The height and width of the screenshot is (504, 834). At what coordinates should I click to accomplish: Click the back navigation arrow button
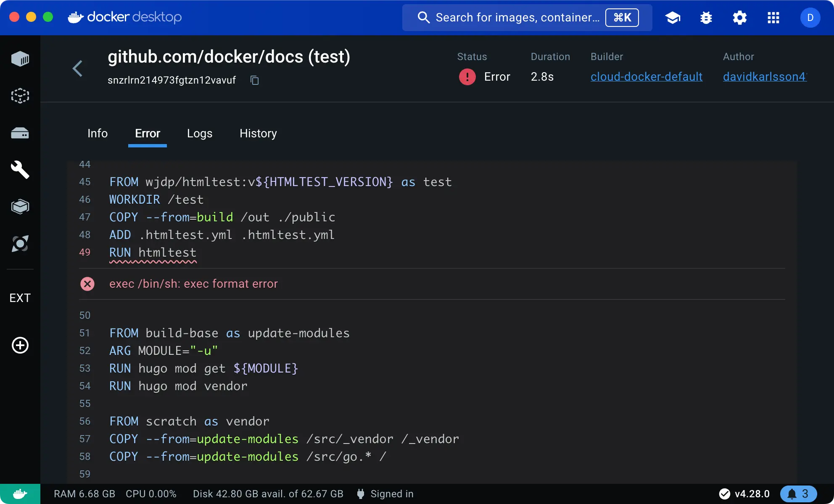click(77, 68)
